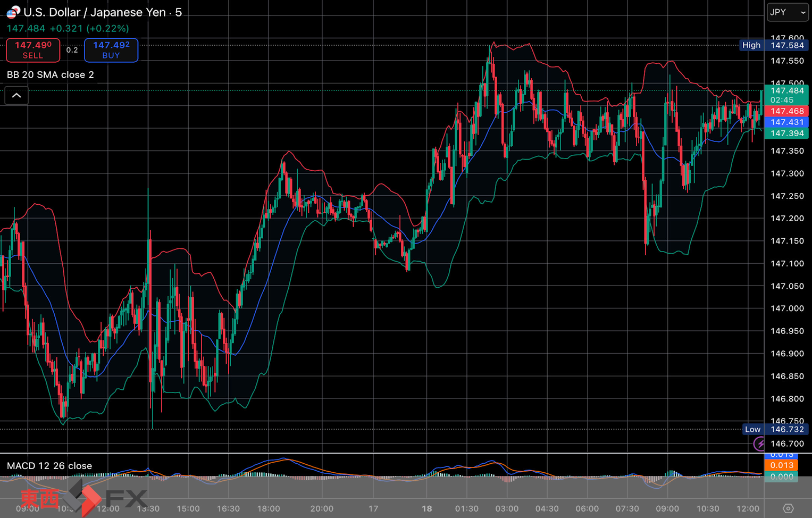Click the U.S. Dollar / Japanese Yen symbol title
This screenshot has width=812, height=518.
(x=103, y=12)
